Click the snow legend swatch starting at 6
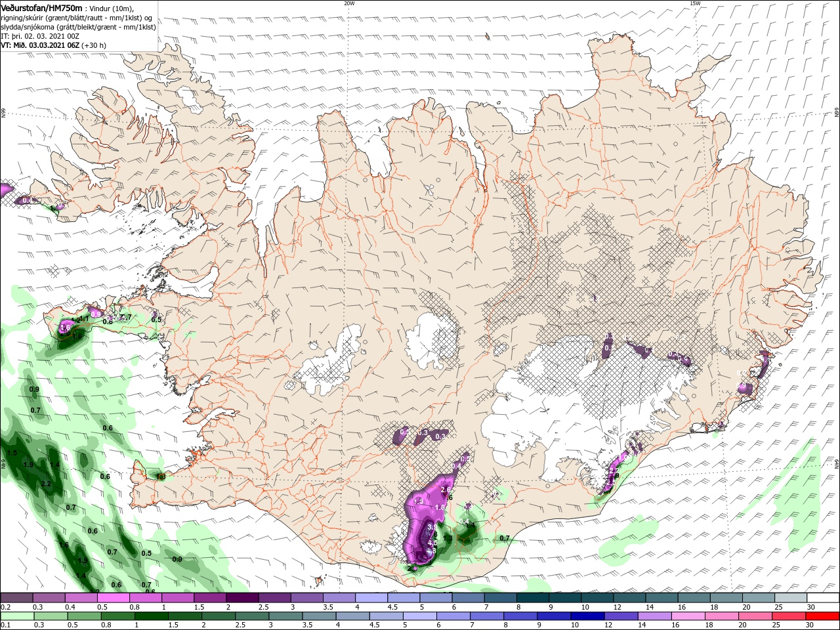The width and height of the screenshot is (840, 630). pos(469,597)
